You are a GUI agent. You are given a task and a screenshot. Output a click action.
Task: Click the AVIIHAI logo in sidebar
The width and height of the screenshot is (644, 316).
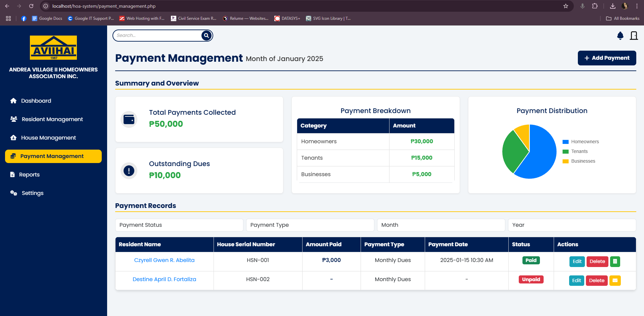click(53, 48)
